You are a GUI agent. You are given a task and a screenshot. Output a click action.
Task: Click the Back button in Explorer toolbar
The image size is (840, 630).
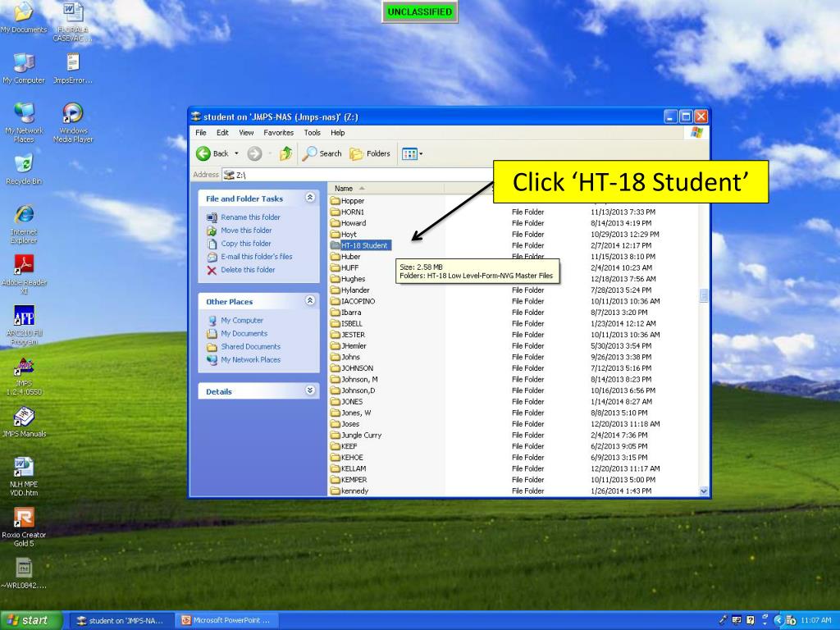coord(212,153)
